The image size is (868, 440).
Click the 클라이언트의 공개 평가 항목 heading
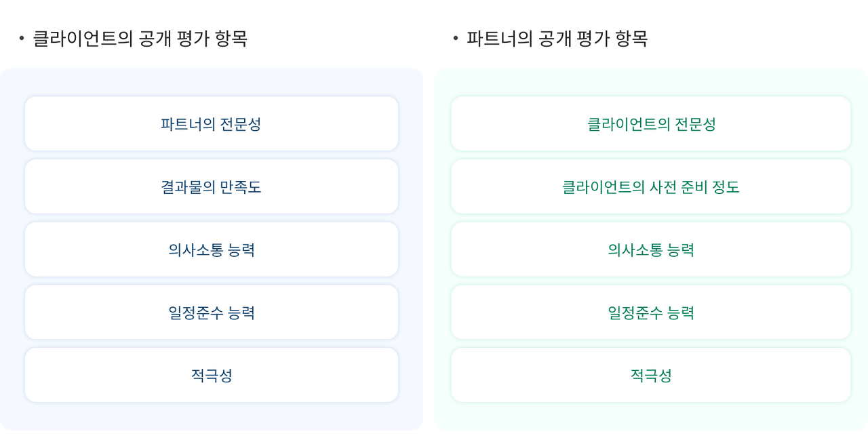click(x=140, y=39)
